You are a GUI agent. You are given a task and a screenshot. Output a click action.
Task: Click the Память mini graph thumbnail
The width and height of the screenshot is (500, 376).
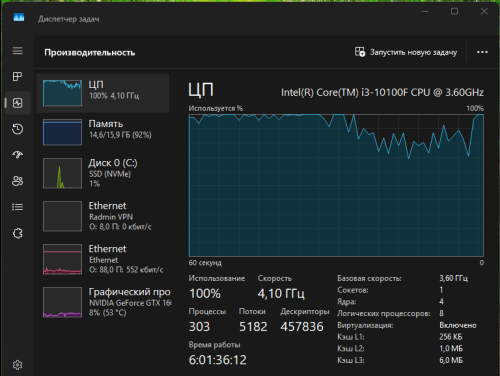click(x=62, y=132)
